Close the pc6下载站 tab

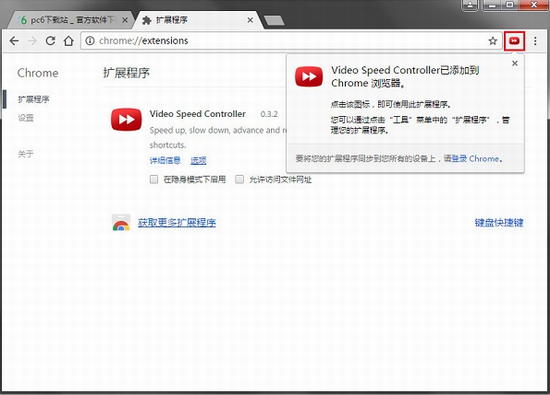125,20
